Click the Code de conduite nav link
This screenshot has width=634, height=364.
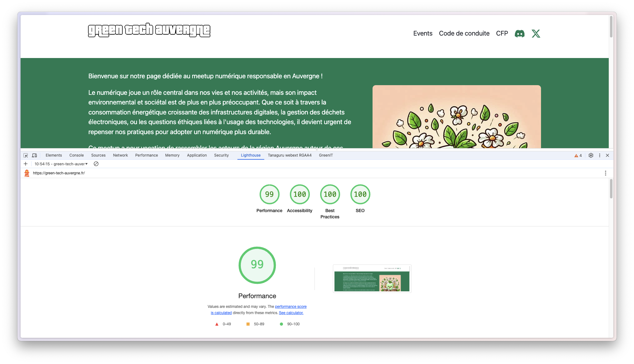tap(464, 33)
